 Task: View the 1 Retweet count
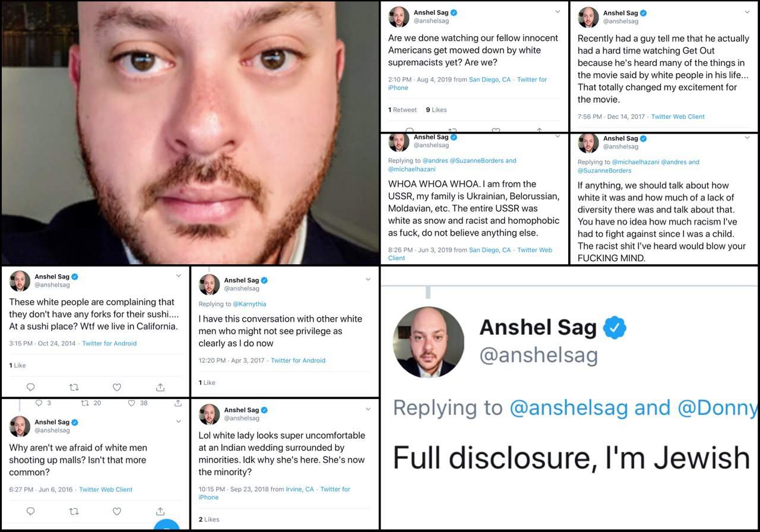click(403, 110)
